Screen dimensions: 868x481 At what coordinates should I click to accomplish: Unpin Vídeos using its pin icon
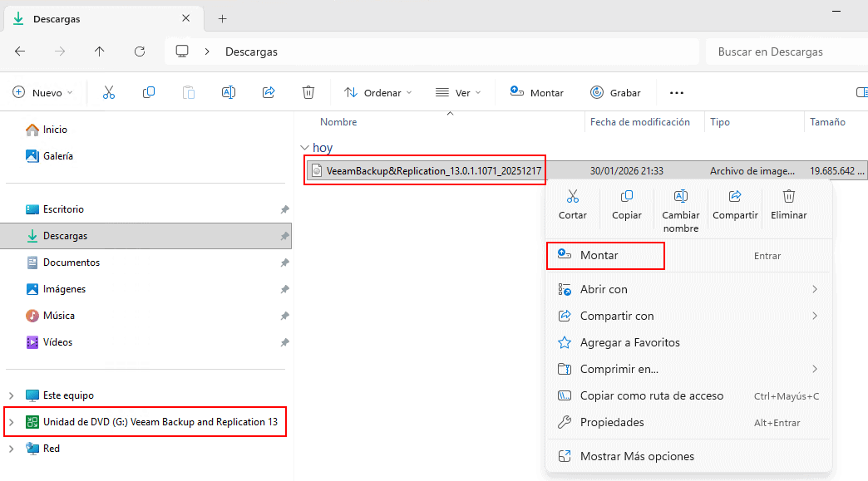click(284, 342)
